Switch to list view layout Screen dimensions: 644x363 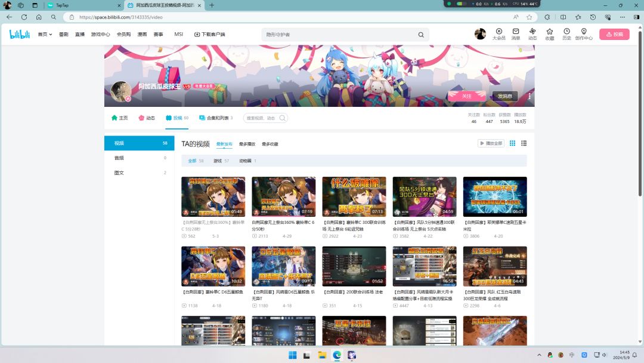tap(524, 143)
